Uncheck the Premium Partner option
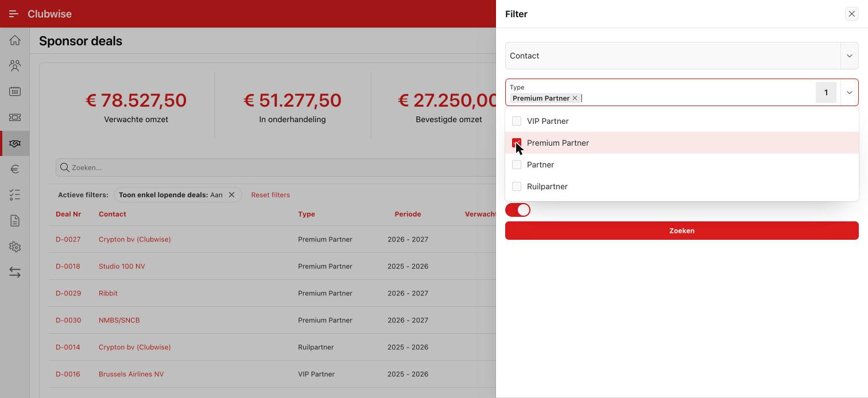 (517, 143)
